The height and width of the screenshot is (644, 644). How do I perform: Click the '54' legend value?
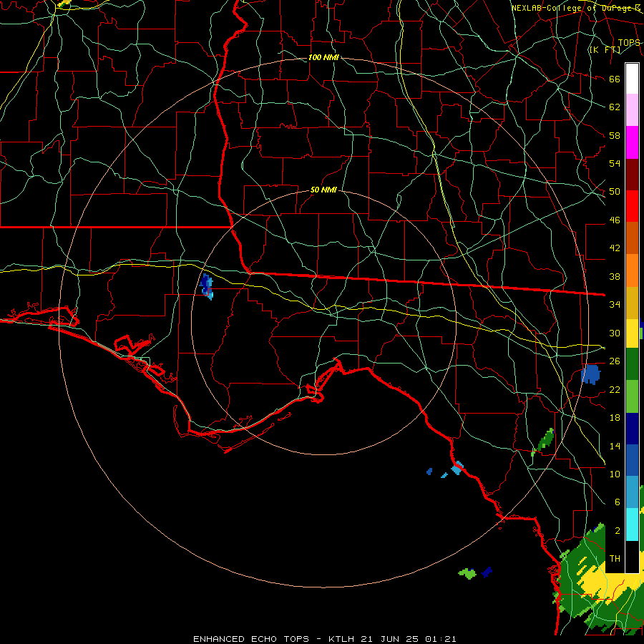coord(615,163)
